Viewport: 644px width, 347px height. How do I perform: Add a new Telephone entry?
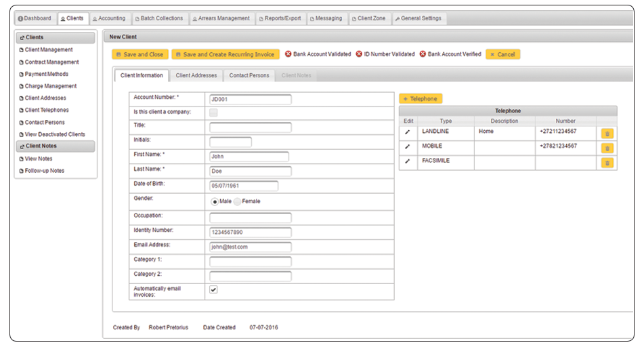click(x=421, y=99)
